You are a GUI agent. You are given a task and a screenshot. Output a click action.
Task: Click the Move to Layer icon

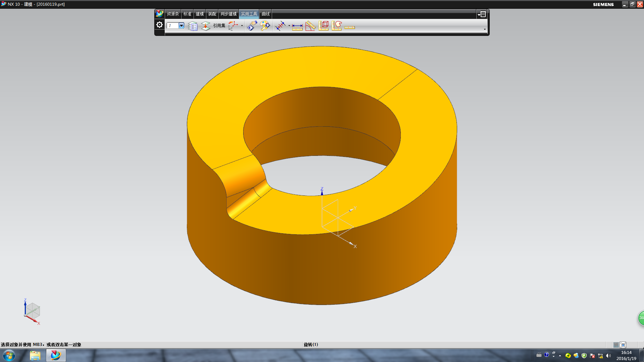point(206,26)
